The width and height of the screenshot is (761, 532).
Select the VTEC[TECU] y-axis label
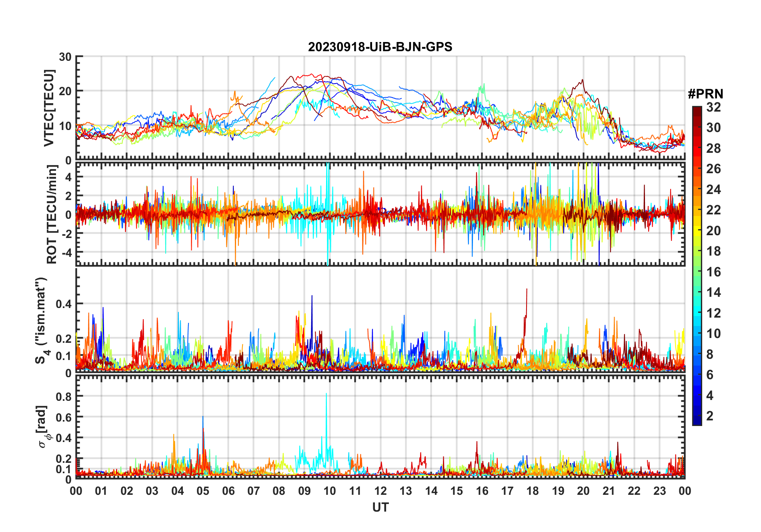[49, 108]
